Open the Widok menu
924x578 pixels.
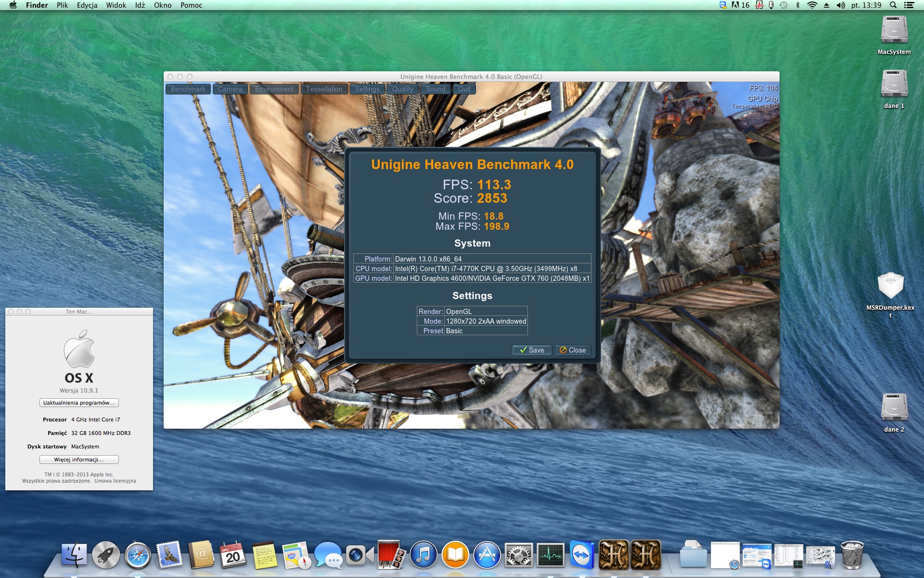116,5
